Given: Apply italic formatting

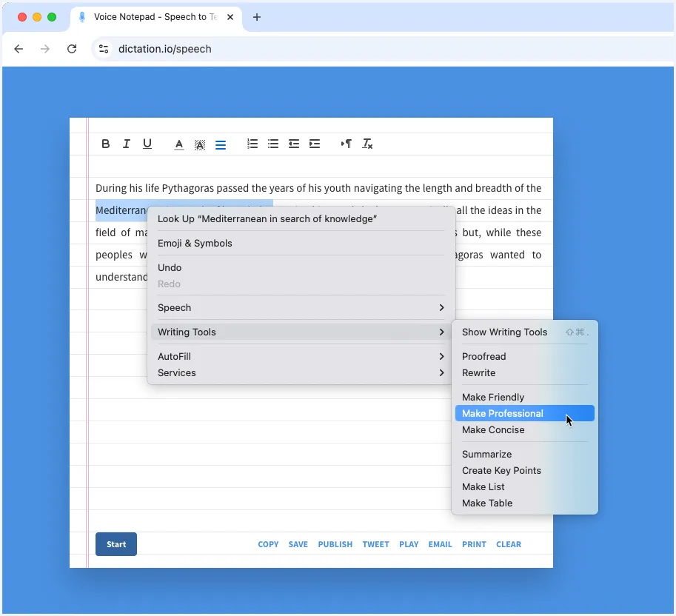Looking at the screenshot, I should tap(126, 144).
